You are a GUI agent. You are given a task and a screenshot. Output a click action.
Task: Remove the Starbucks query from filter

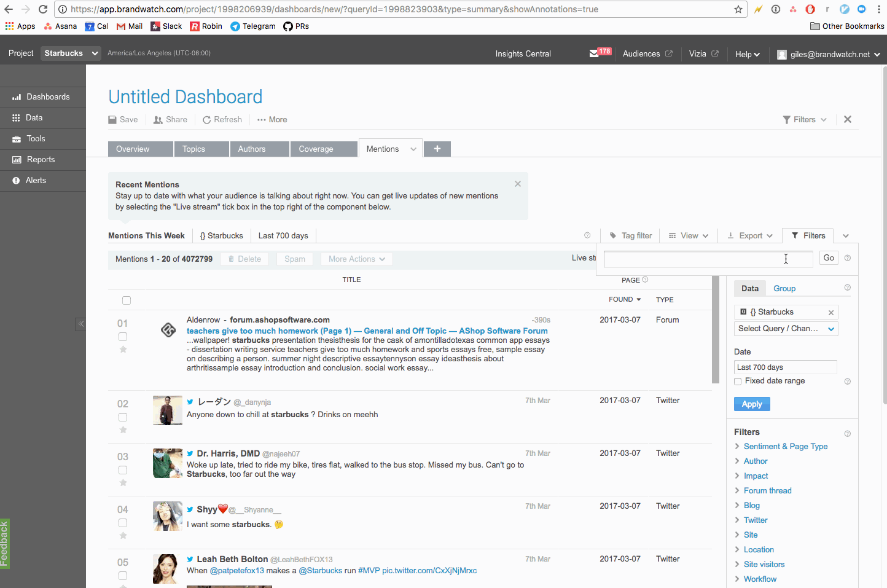click(830, 312)
